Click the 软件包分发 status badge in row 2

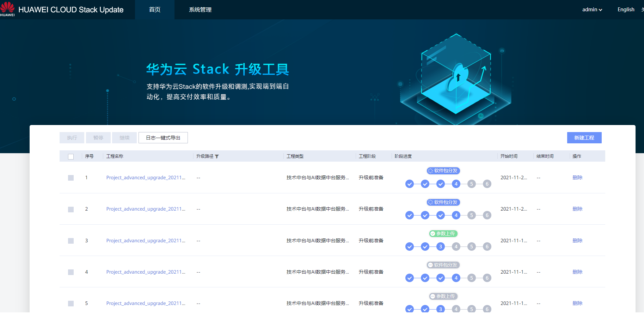point(443,202)
